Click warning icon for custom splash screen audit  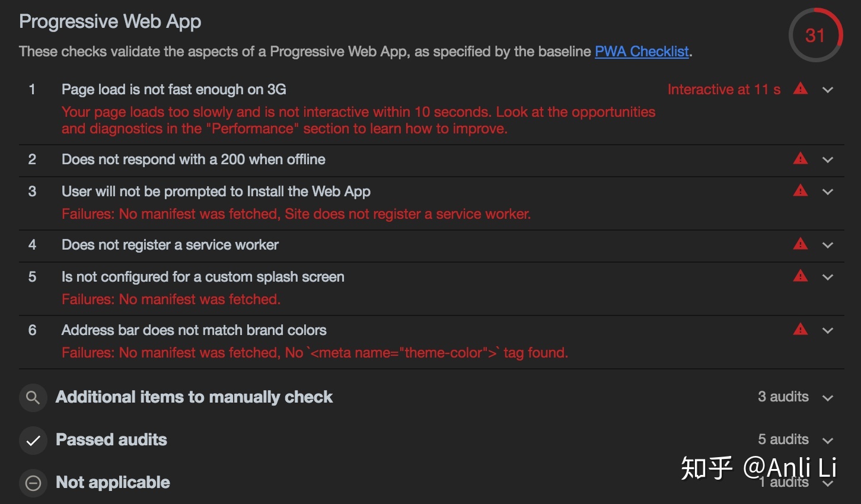(x=801, y=276)
